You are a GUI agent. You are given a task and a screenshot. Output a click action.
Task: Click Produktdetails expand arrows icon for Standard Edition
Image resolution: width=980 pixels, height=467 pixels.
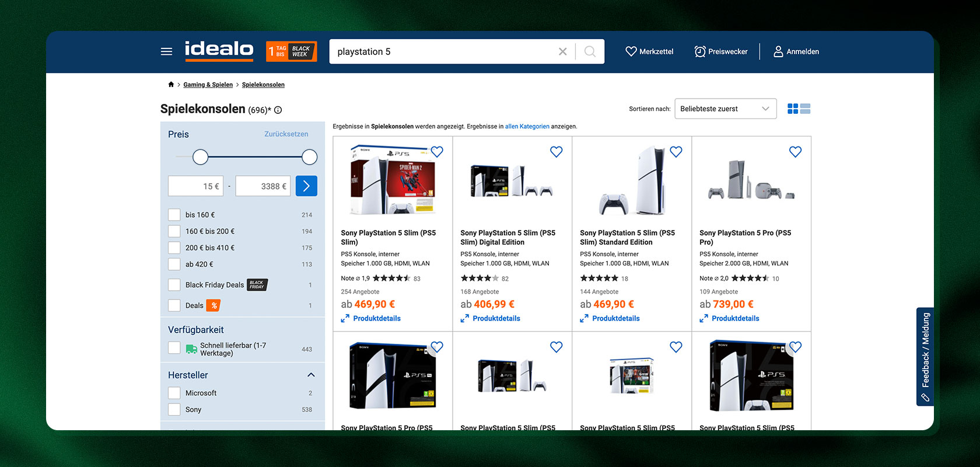pyautogui.click(x=584, y=318)
